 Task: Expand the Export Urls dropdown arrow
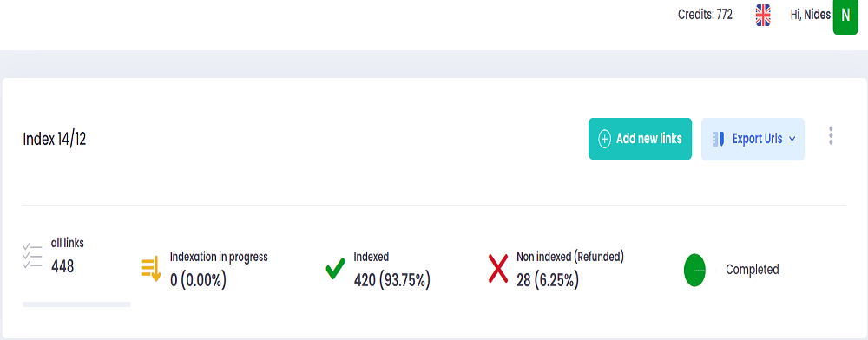[792, 140]
